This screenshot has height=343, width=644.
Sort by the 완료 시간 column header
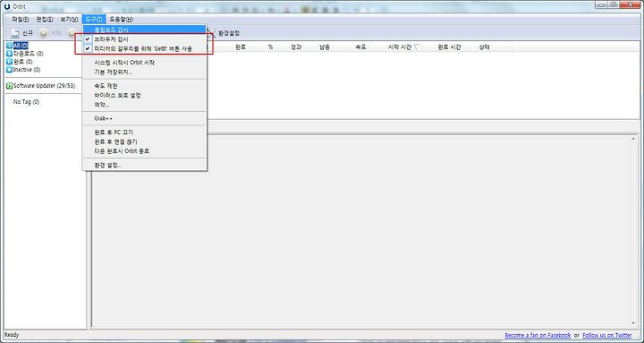[449, 47]
